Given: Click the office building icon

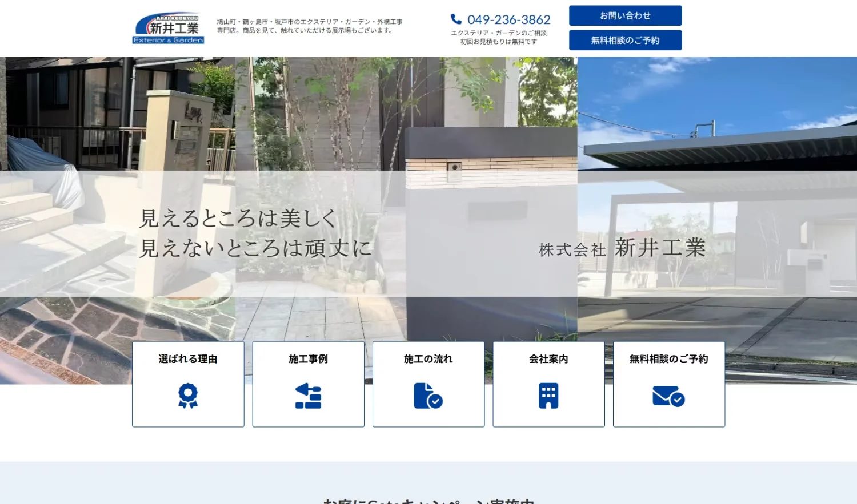Looking at the screenshot, I should (548, 396).
